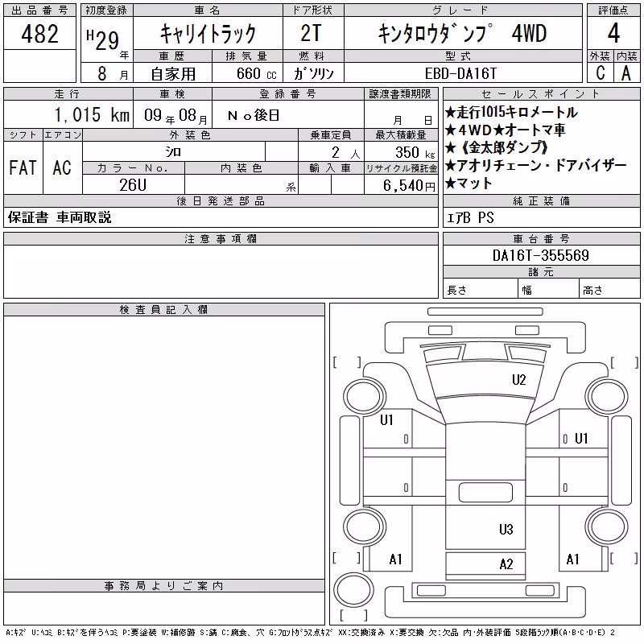Select the 高さ dimension label
This screenshot has height=644, width=644.
592,291
